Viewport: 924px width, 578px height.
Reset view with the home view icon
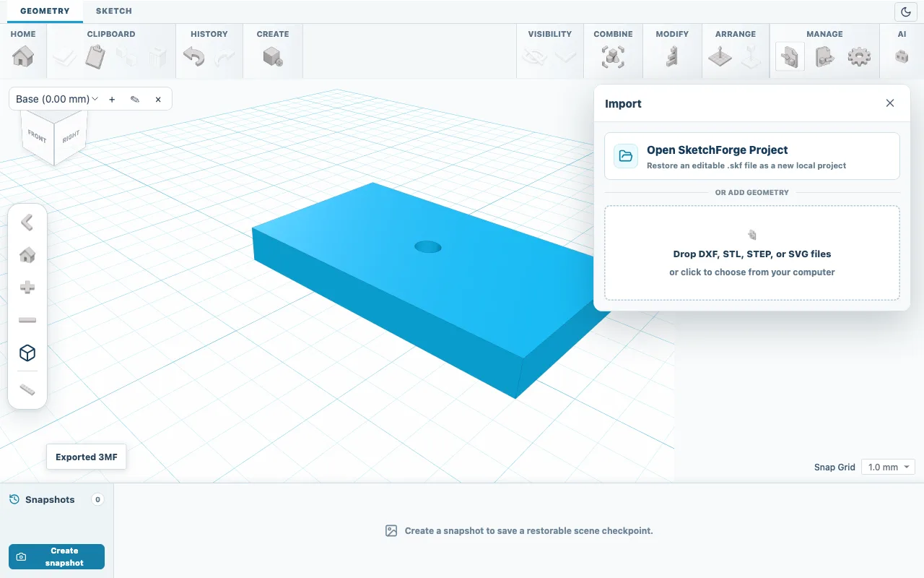click(27, 255)
